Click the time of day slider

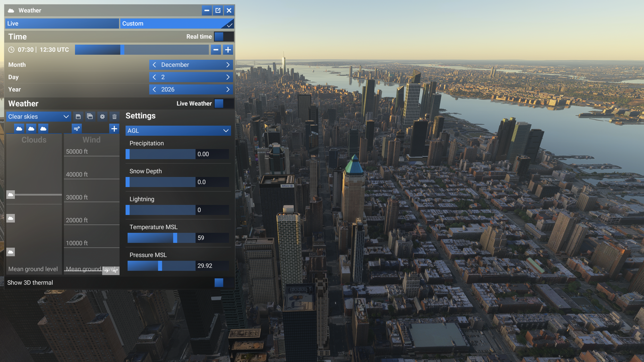pyautogui.click(x=142, y=50)
